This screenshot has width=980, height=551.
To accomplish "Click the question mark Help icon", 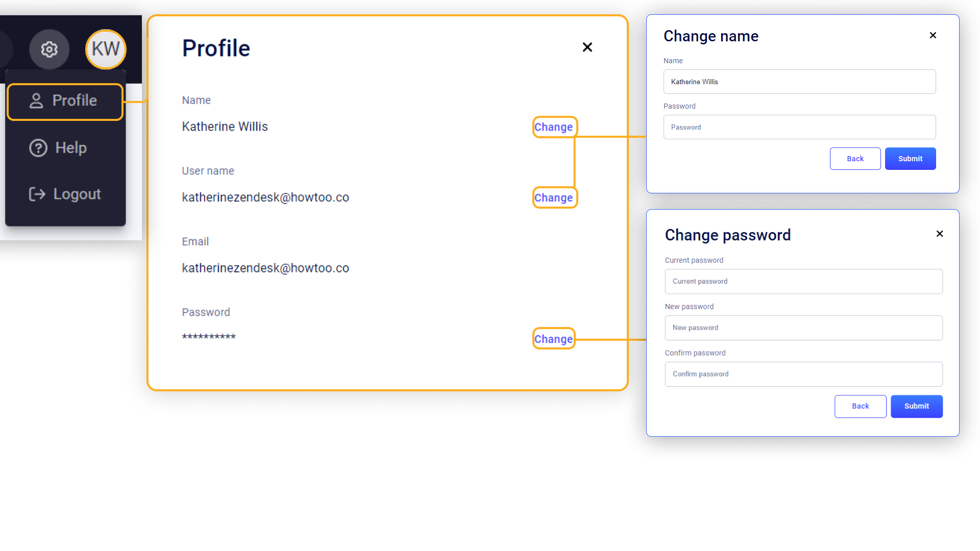I will point(39,147).
